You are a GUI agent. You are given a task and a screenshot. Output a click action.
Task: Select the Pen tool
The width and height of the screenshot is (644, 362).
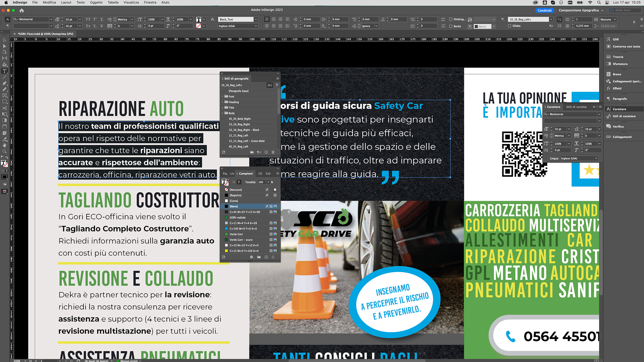(x=4, y=83)
